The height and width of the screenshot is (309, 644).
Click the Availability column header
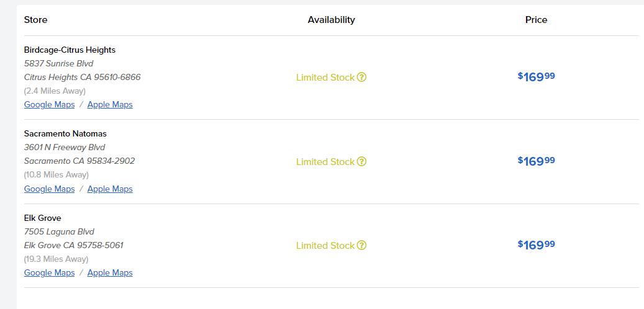click(331, 20)
